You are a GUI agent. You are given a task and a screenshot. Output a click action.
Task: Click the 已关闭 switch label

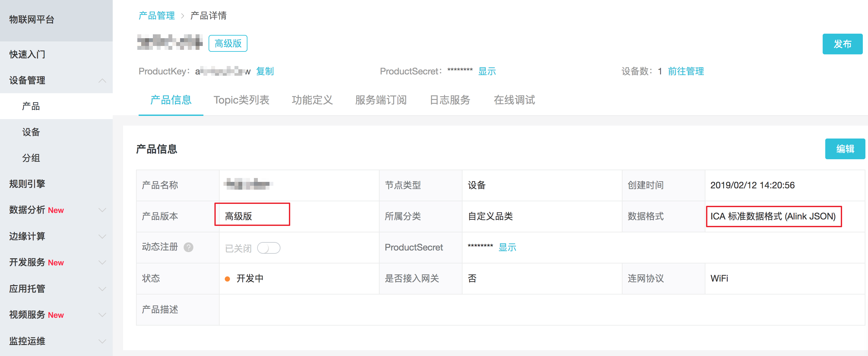click(238, 249)
